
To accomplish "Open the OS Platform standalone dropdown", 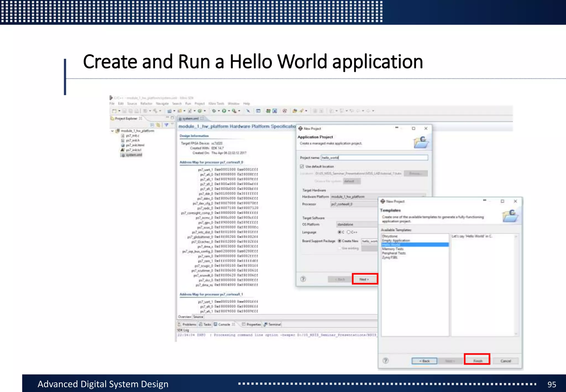I will click(x=357, y=224).
